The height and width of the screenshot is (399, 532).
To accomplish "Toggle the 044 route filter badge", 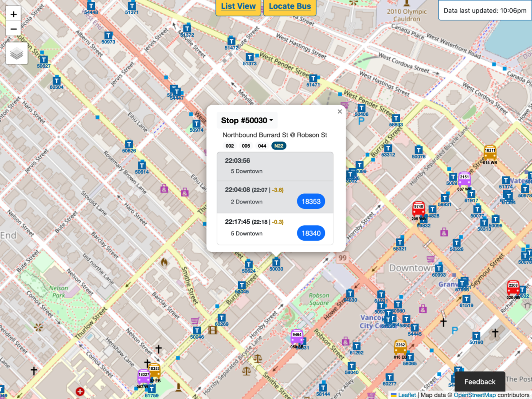I will (262, 146).
